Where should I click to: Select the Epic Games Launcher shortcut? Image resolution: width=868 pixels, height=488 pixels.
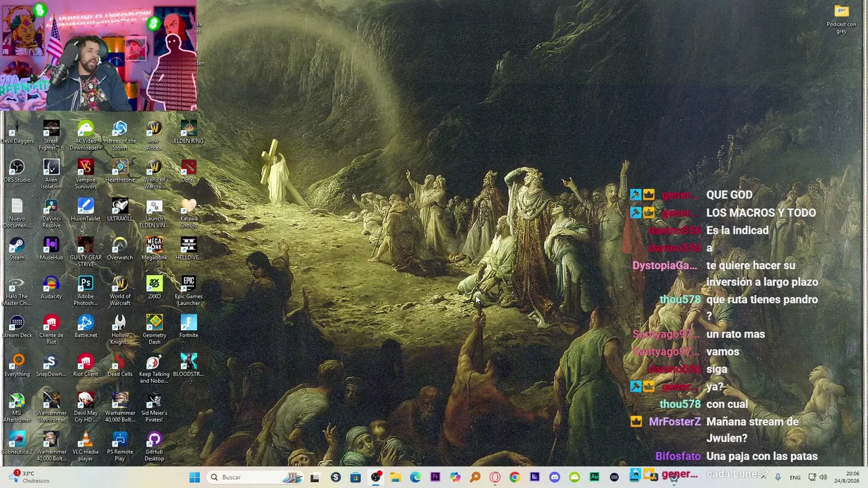[x=189, y=291]
